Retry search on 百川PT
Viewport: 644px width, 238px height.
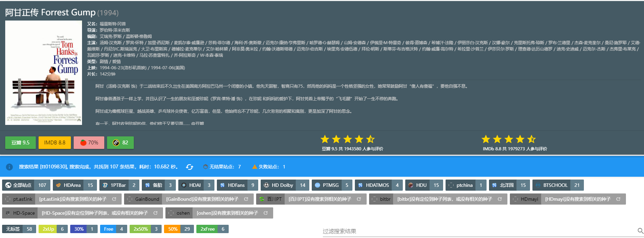point(359,199)
